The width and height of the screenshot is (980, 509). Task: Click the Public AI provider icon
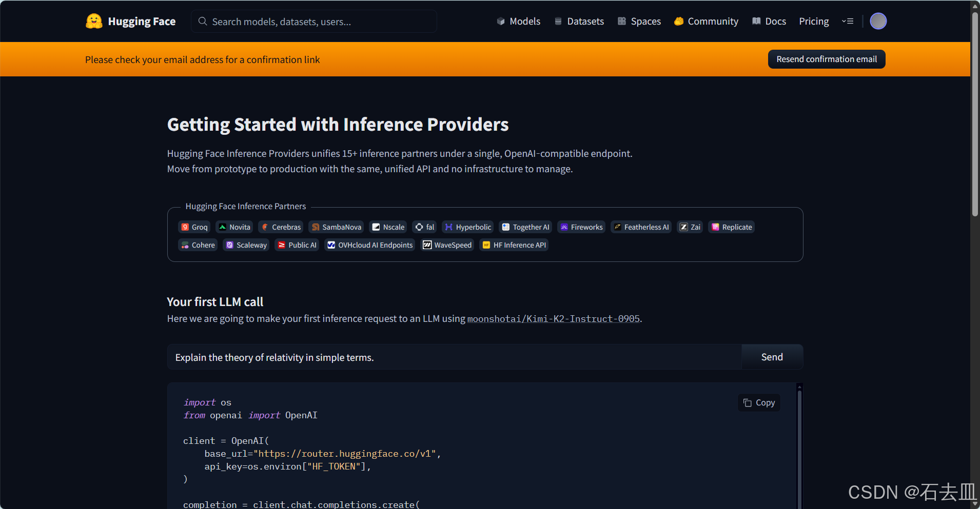point(282,245)
